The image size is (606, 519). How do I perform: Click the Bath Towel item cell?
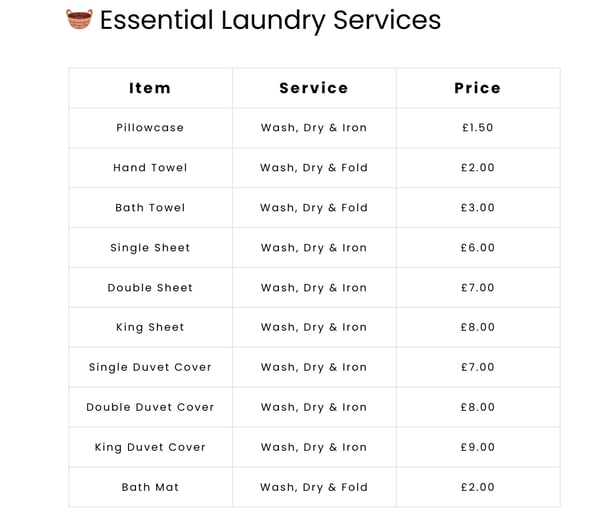(150, 208)
